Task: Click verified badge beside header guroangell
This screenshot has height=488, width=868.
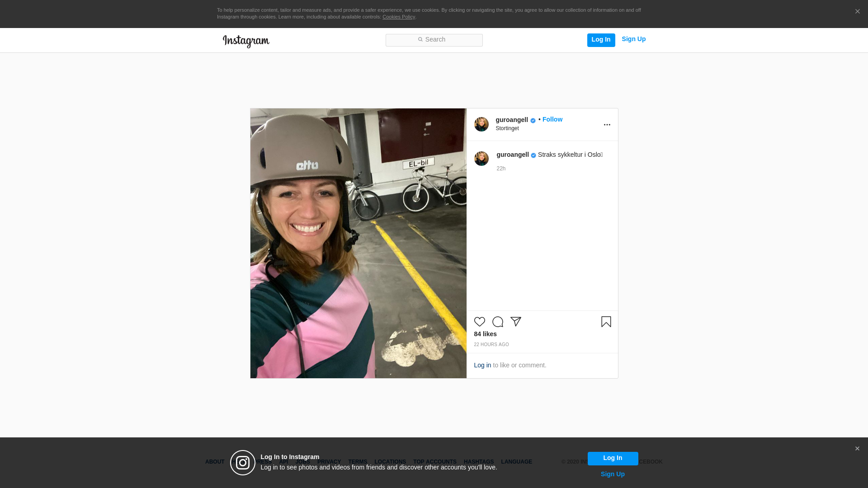Action: (533, 121)
